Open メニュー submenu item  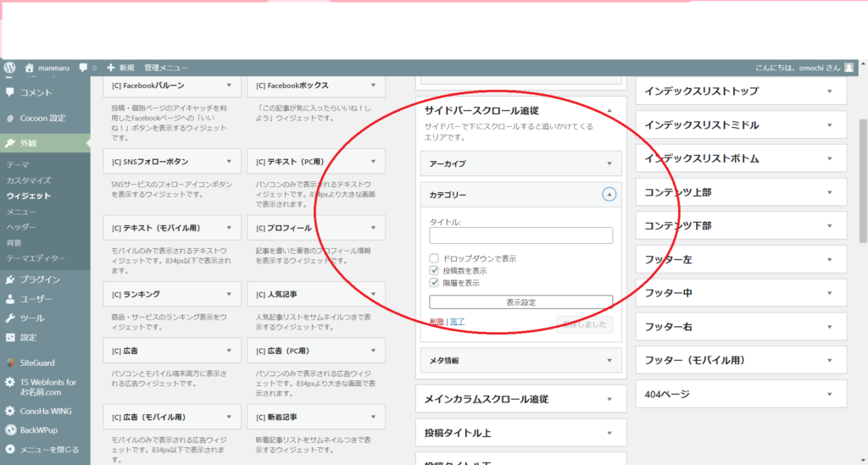[21, 212]
